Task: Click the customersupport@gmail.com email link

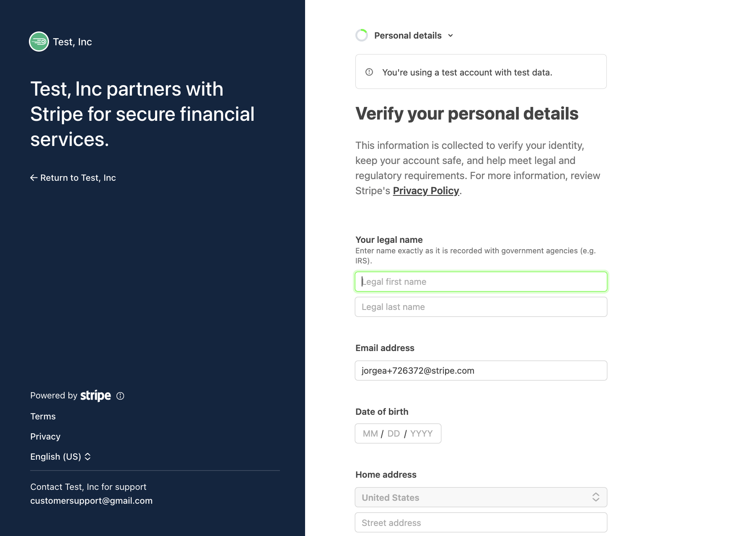Action: 91,501
